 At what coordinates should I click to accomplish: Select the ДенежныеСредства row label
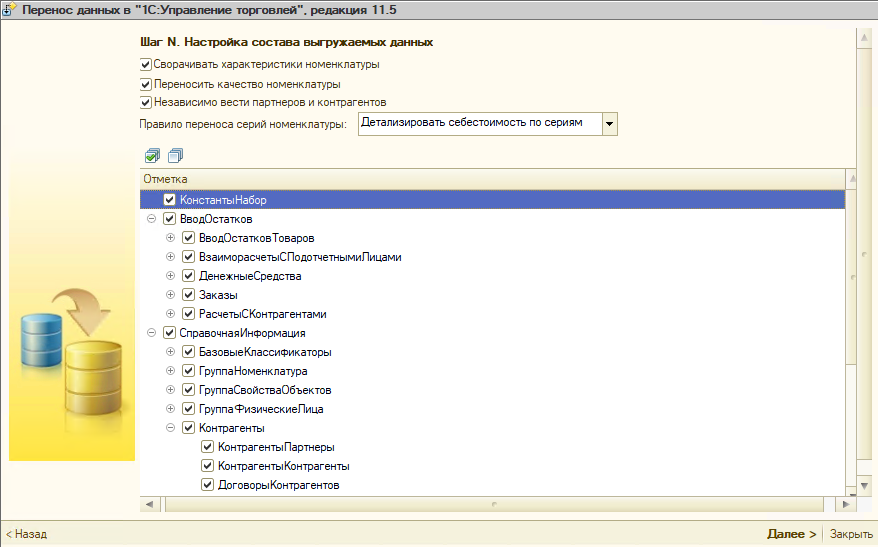250,276
